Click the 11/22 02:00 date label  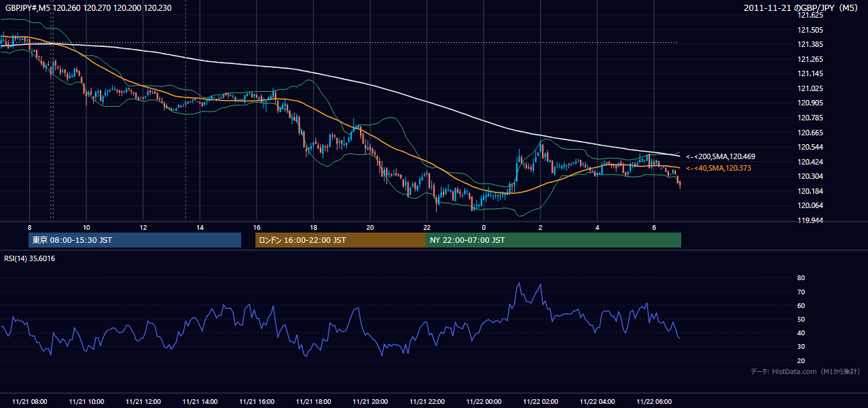540,402
